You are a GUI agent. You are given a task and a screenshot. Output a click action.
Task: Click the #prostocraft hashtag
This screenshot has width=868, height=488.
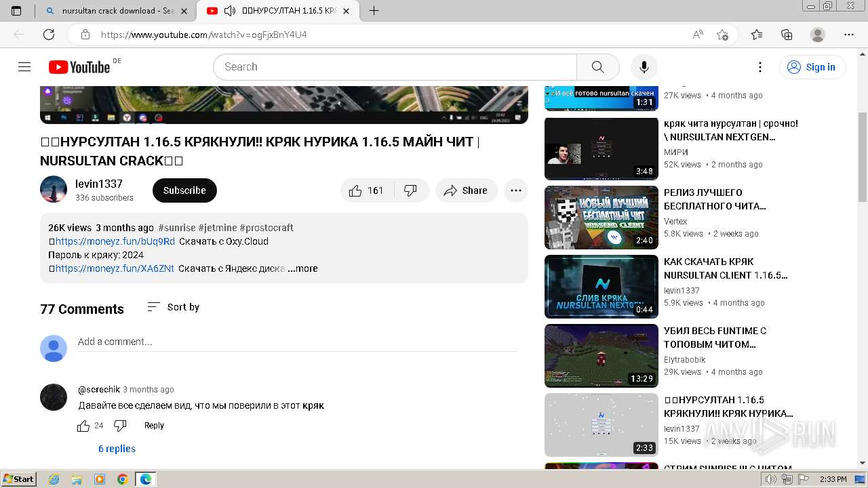tap(267, 228)
